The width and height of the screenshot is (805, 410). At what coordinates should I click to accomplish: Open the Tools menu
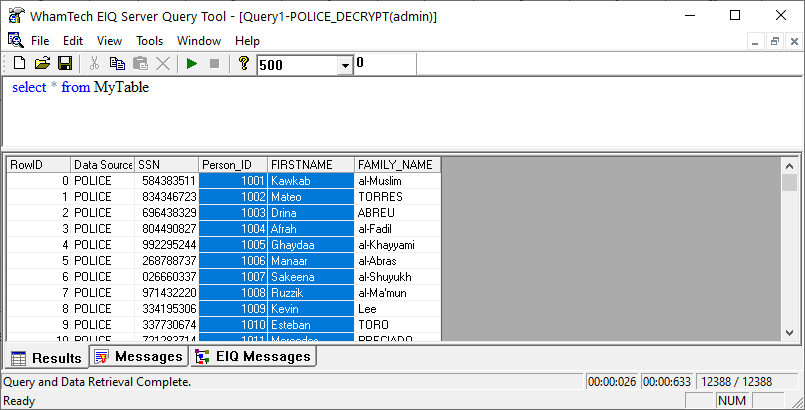(x=149, y=41)
